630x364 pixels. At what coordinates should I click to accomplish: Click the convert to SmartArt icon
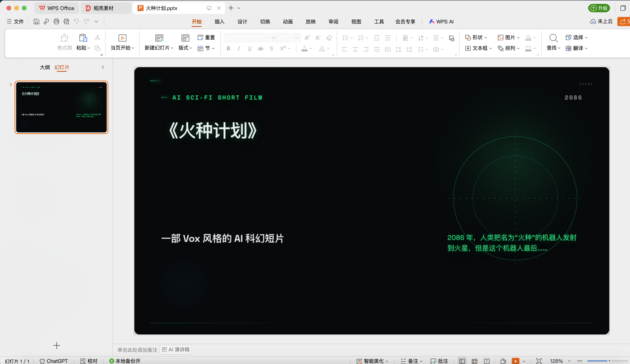pyautogui.click(x=451, y=38)
